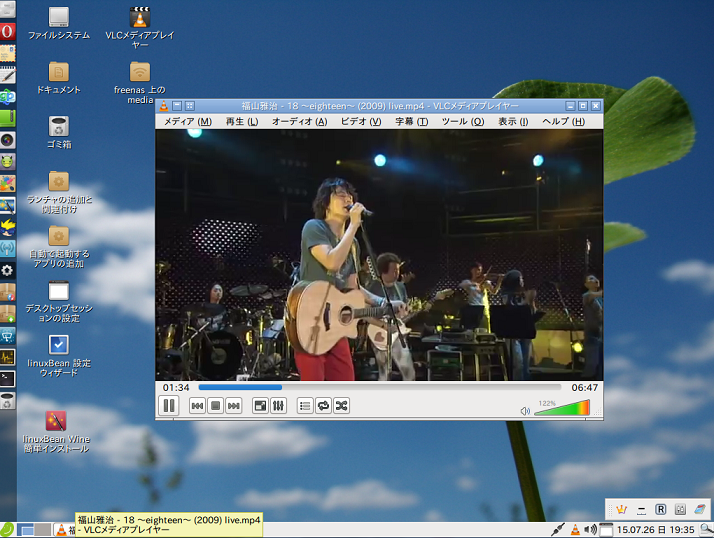Adjust the VLC volume slider at 122%

tap(562, 407)
